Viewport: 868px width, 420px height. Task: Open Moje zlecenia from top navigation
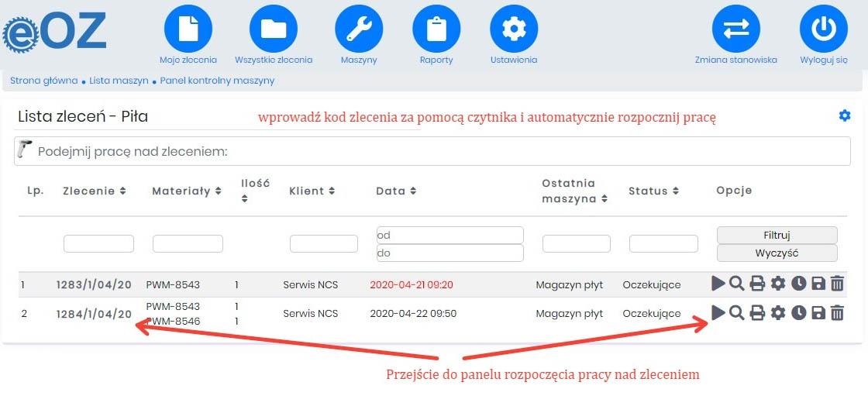pos(188,29)
